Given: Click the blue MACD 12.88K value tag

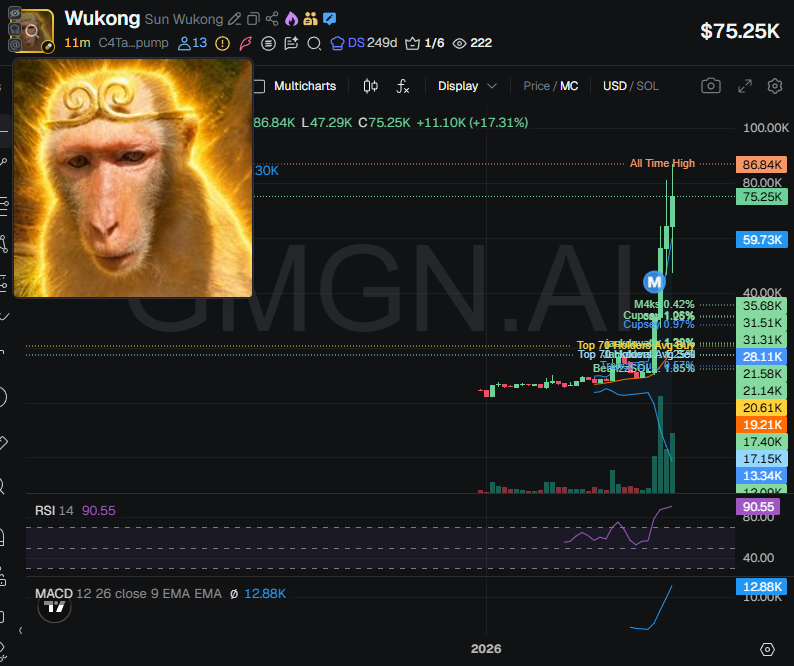Looking at the screenshot, I should click(762, 586).
